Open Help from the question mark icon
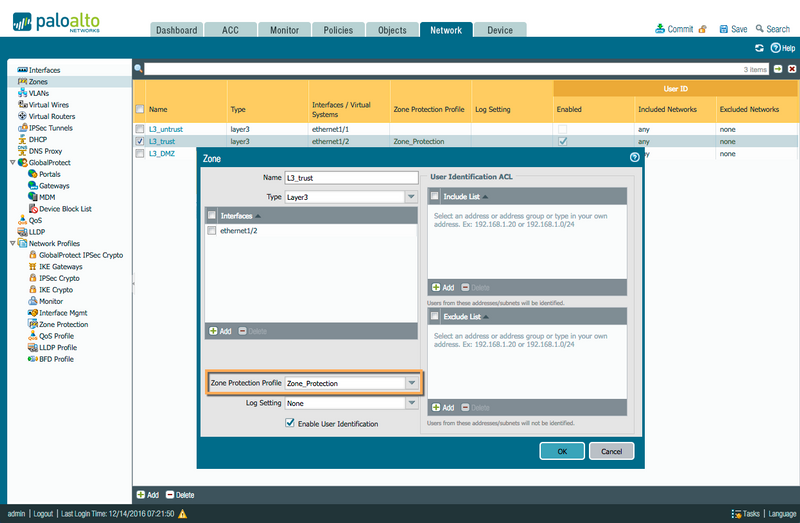The width and height of the screenshot is (800, 523). (x=776, y=48)
